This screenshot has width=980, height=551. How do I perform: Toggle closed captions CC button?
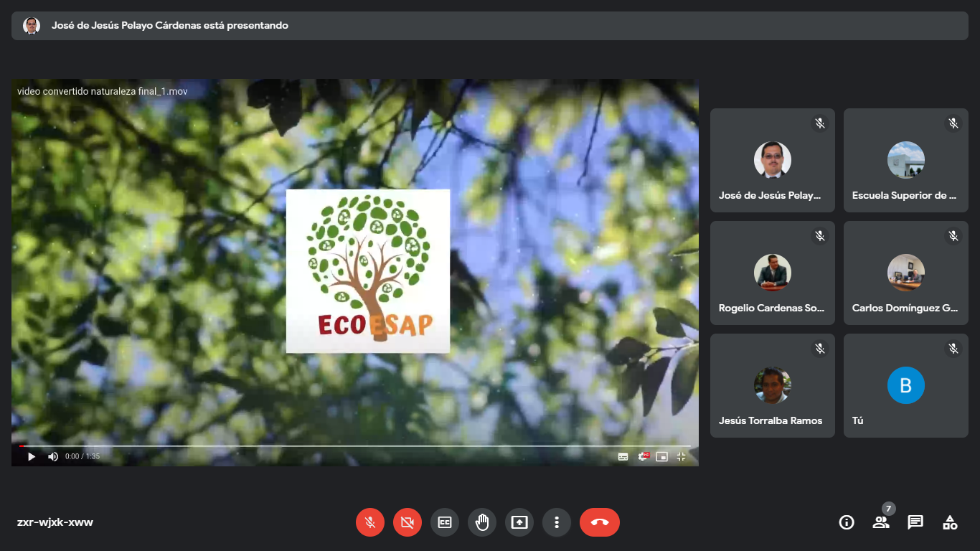click(x=445, y=522)
